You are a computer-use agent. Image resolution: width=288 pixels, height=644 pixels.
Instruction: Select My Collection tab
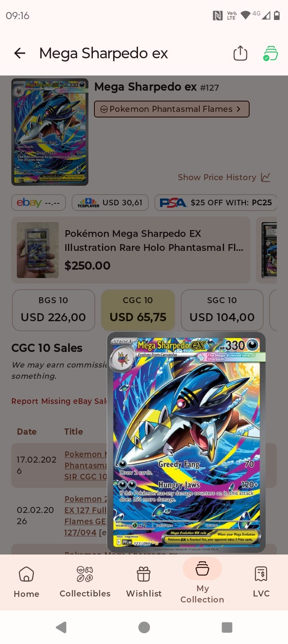tap(202, 581)
